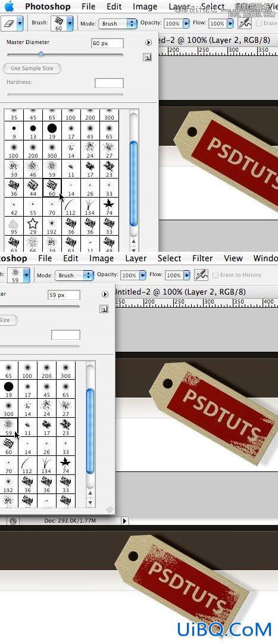Select the highlighted 59 brush preset
This screenshot has height=644, width=278.
click(x=8, y=427)
